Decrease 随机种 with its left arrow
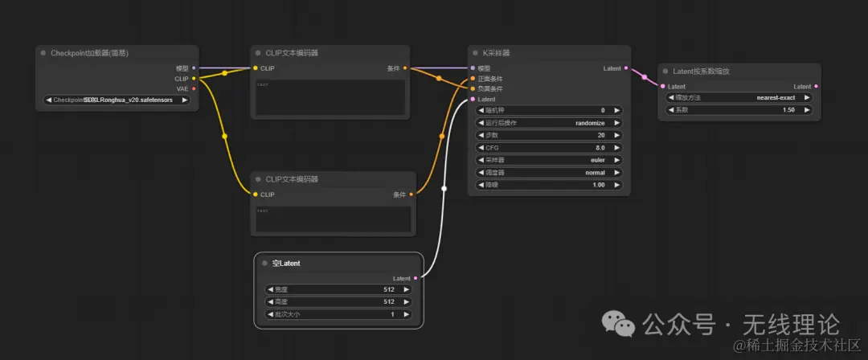Screen dimensions: 868x360 pyautogui.click(x=481, y=110)
